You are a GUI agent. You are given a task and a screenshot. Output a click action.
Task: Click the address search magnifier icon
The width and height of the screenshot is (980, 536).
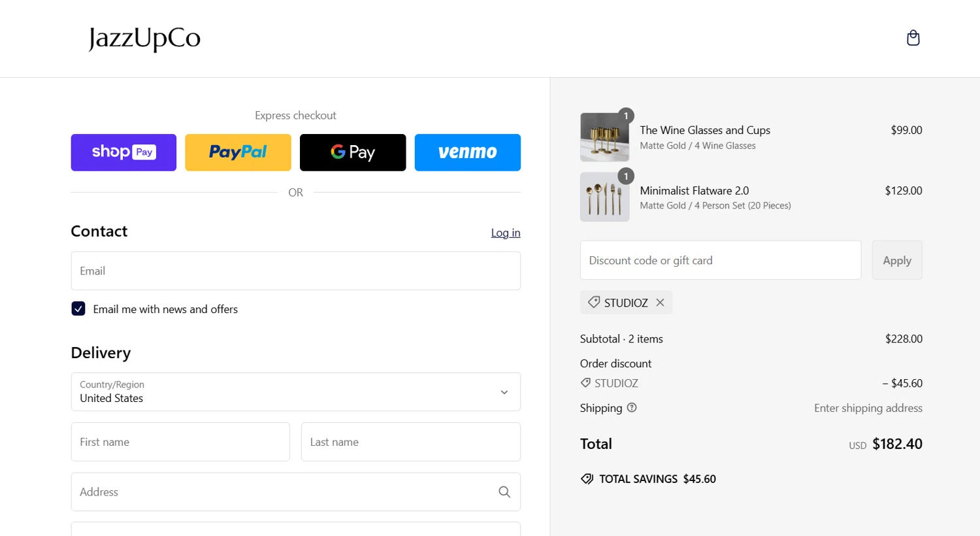(x=504, y=492)
